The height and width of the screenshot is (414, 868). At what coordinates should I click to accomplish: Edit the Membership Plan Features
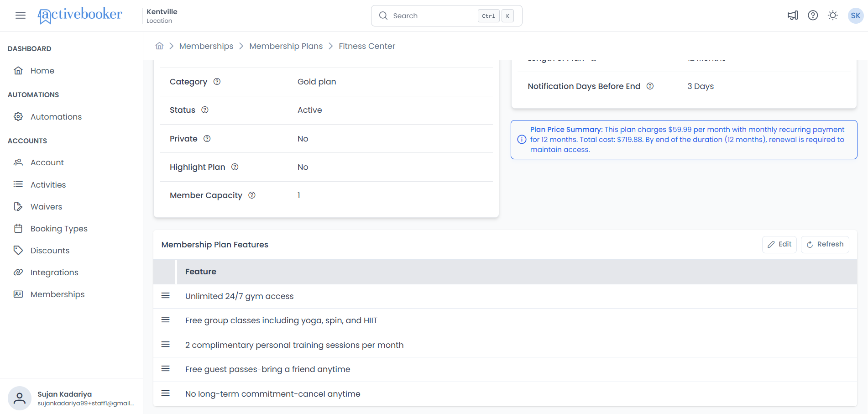tap(779, 244)
